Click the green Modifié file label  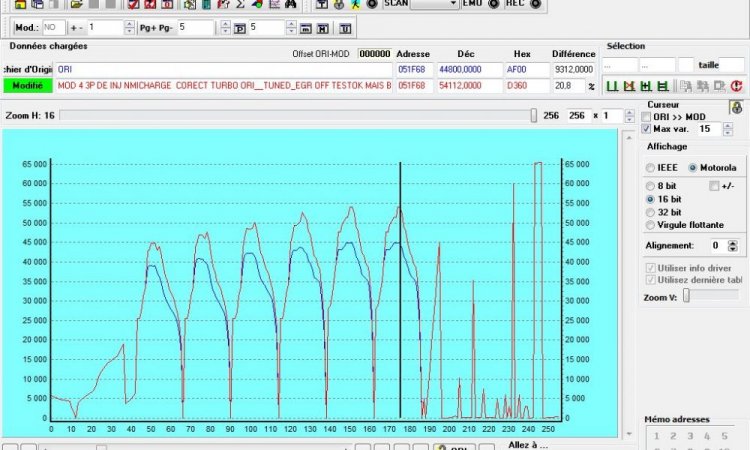28,86
